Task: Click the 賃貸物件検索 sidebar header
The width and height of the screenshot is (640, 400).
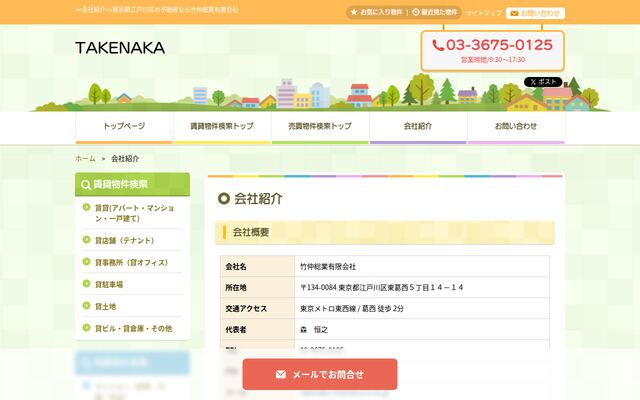Action: pos(132,184)
